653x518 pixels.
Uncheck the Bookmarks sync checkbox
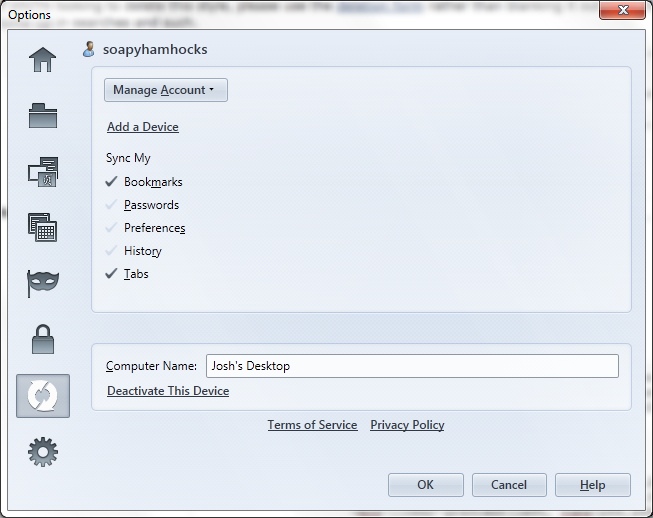(x=111, y=182)
